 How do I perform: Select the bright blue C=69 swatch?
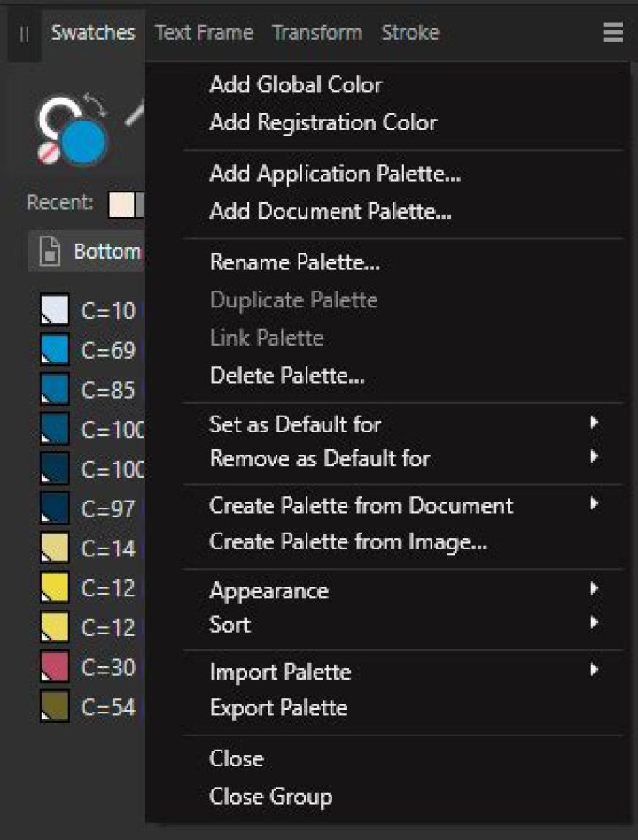coord(55,349)
